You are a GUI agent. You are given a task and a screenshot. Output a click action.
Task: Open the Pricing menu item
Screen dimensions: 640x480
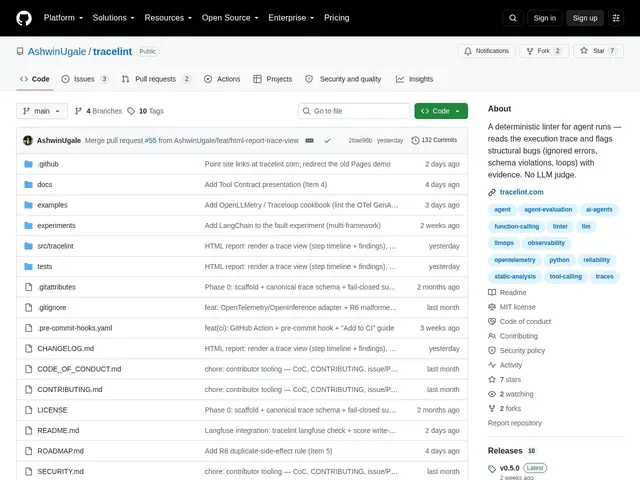tap(337, 18)
